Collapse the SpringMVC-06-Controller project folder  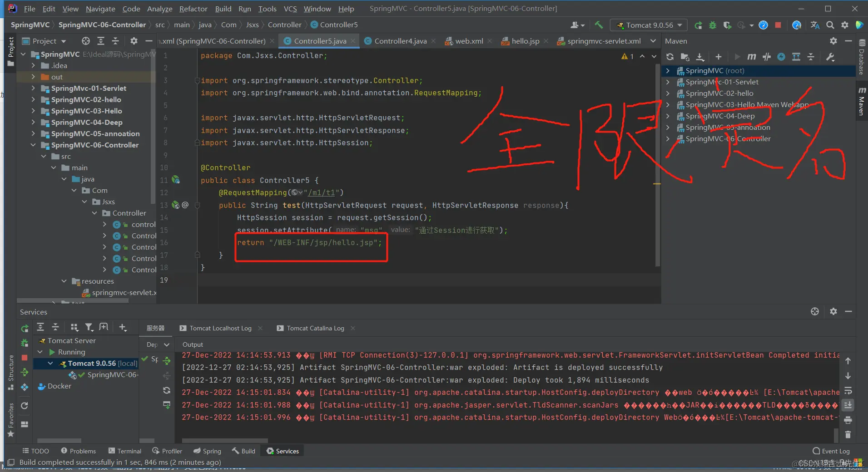(33, 145)
